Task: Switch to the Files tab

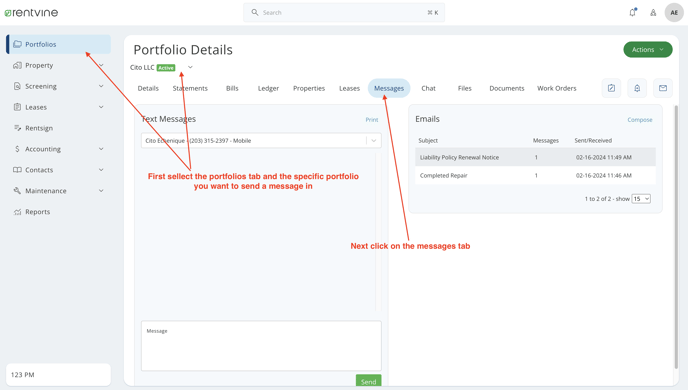Action: tap(464, 88)
